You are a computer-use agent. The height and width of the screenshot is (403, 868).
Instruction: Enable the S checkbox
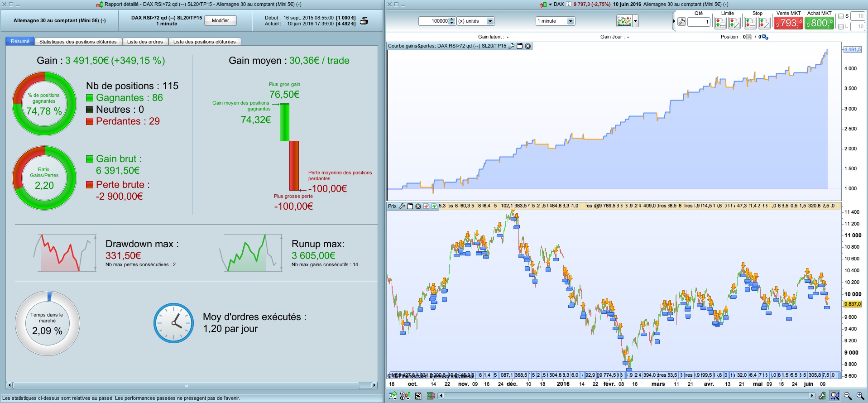point(841,16)
